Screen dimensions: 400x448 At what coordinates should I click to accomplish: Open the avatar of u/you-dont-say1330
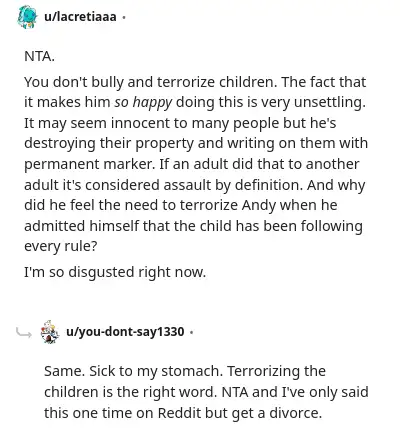click(50, 332)
